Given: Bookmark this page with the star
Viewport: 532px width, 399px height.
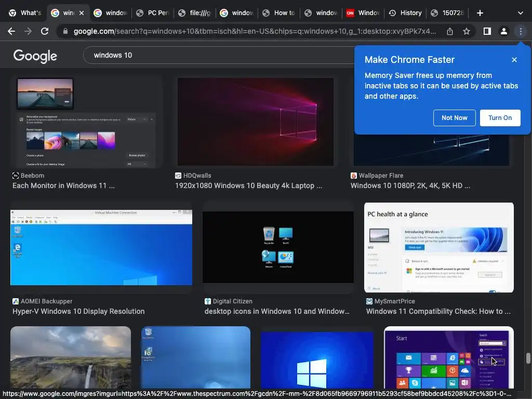Looking at the screenshot, I should (x=467, y=31).
